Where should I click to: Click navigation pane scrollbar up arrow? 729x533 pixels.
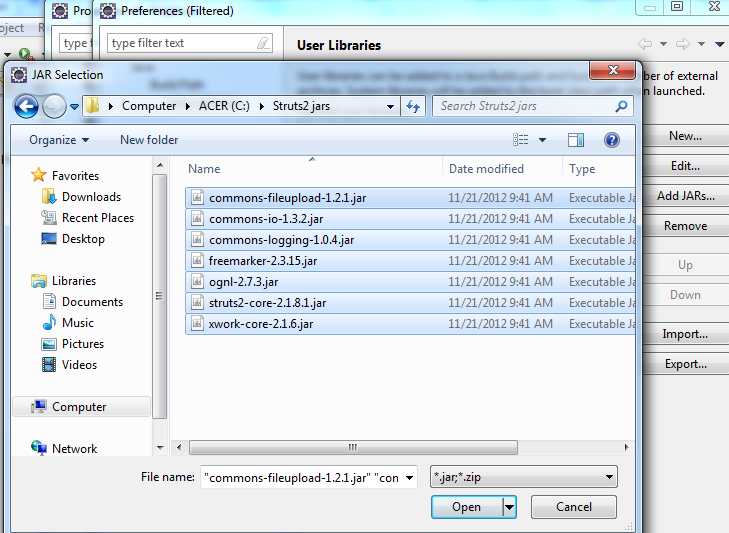tap(160, 165)
